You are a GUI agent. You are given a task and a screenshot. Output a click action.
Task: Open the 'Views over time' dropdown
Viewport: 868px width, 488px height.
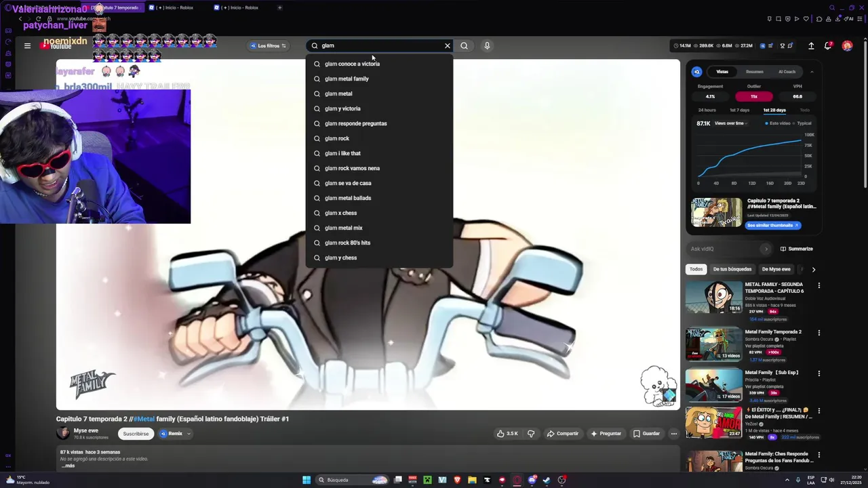tap(731, 123)
